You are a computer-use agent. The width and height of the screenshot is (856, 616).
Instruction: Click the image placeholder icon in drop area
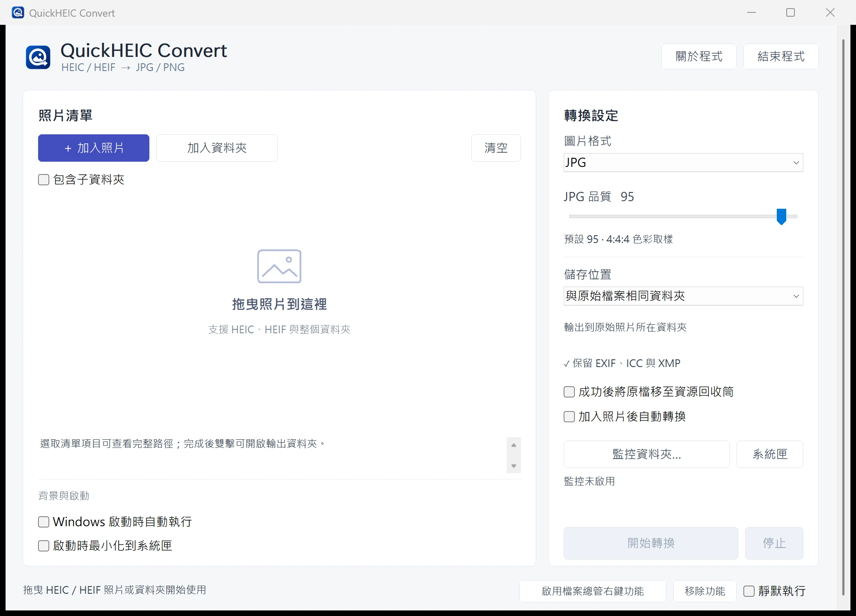point(279,266)
